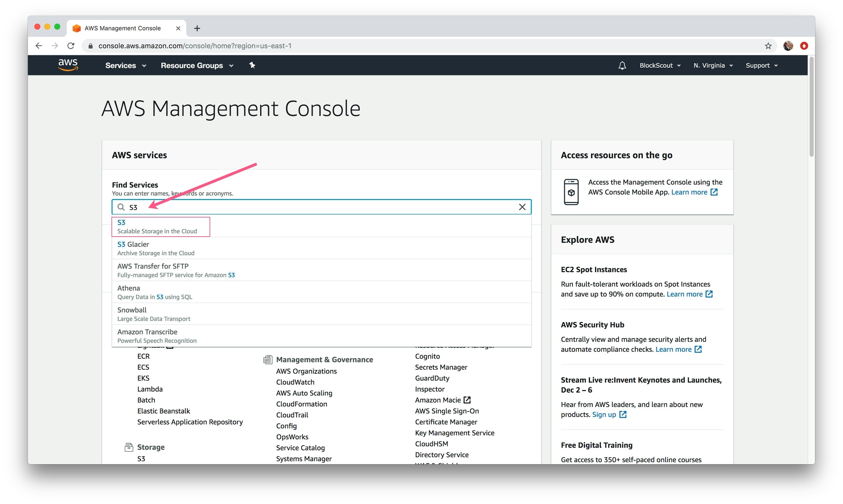Open Chrome profile avatar icon

(x=788, y=46)
